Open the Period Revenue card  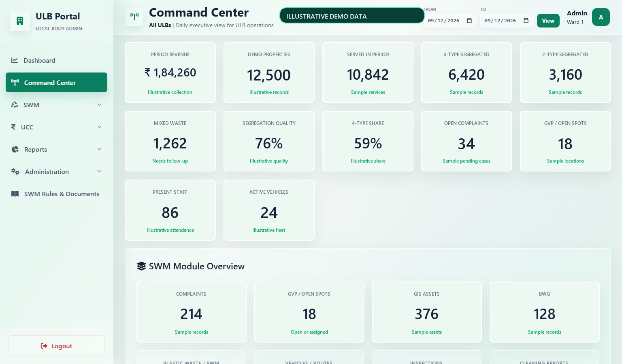(x=170, y=72)
